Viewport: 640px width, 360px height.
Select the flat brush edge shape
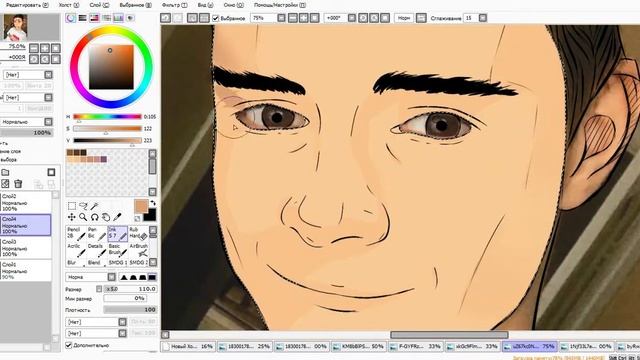(x=152, y=277)
